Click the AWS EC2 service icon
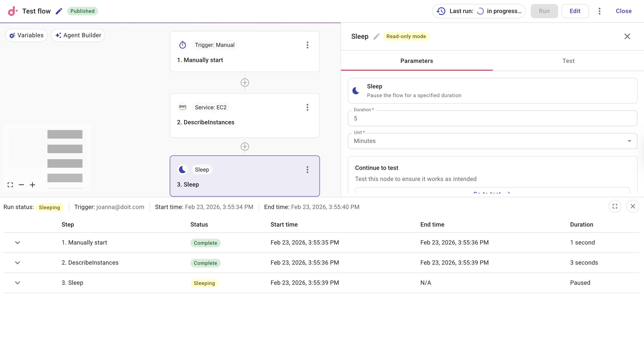644x338 pixels. (182, 107)
